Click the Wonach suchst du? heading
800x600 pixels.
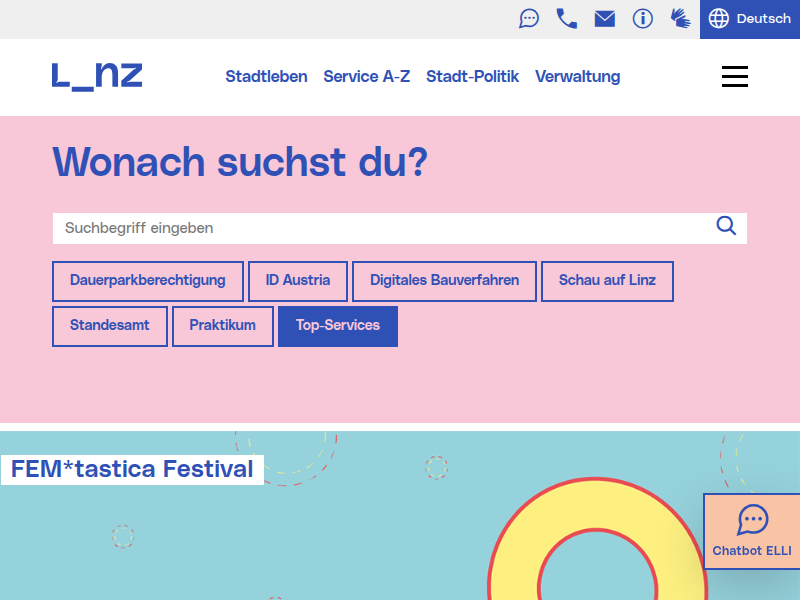240,162
